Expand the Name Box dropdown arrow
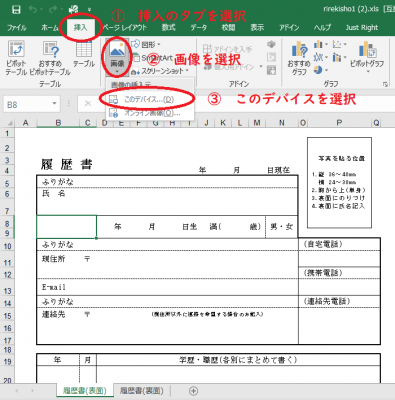 (54, 104)
